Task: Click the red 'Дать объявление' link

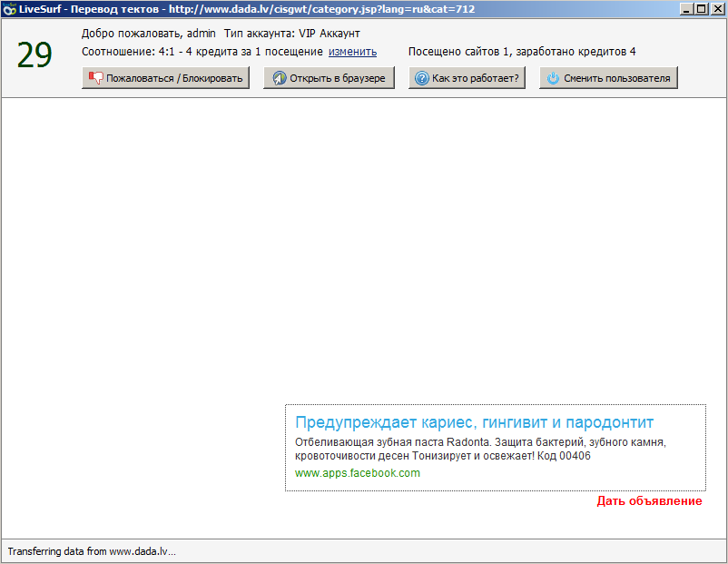Action: pos(650,500)
